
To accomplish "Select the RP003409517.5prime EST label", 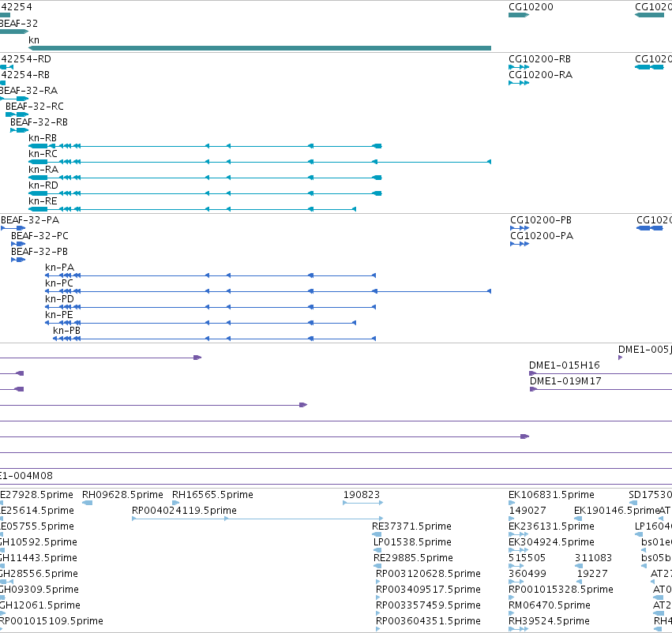I will 428,590.
